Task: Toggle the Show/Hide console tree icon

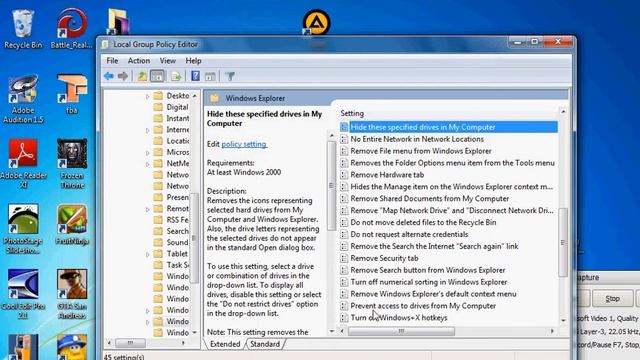Action: [x=157, y=76]
